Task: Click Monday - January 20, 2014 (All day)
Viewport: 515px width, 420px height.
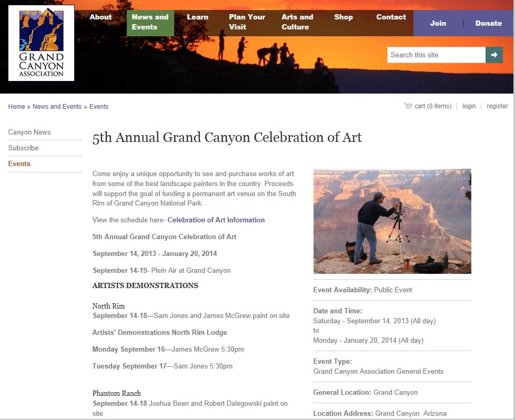Action: tap(368, 340)
